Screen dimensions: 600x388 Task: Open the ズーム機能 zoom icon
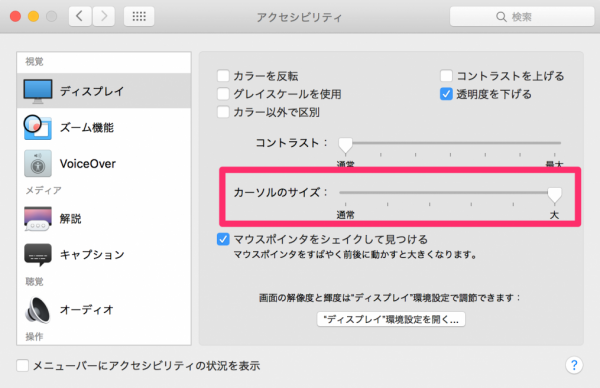tap(38, 127)
